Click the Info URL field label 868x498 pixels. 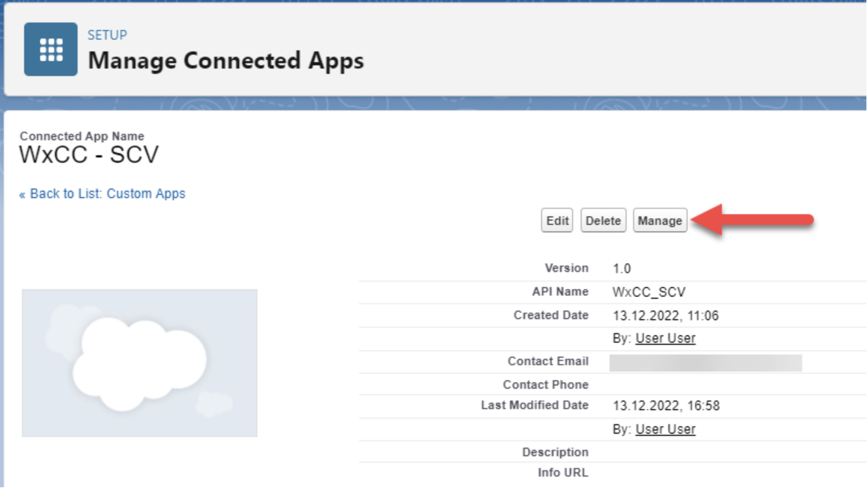[562, 472]
